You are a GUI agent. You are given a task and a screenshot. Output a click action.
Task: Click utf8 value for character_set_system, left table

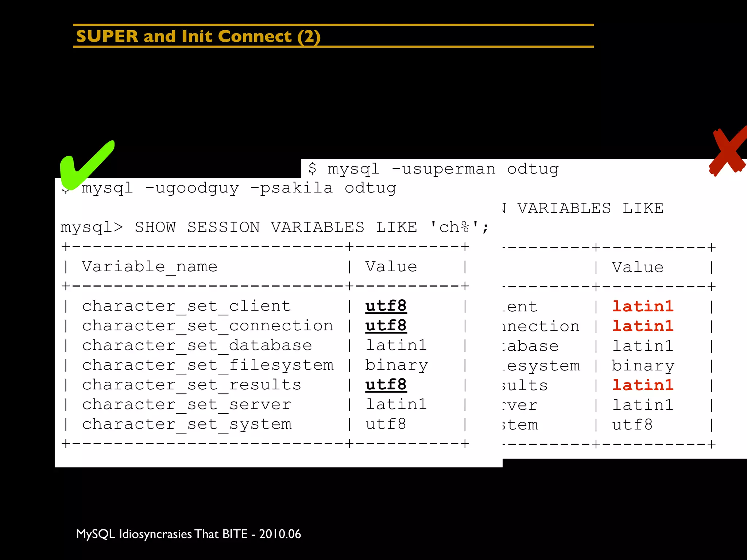click(386, 424)
